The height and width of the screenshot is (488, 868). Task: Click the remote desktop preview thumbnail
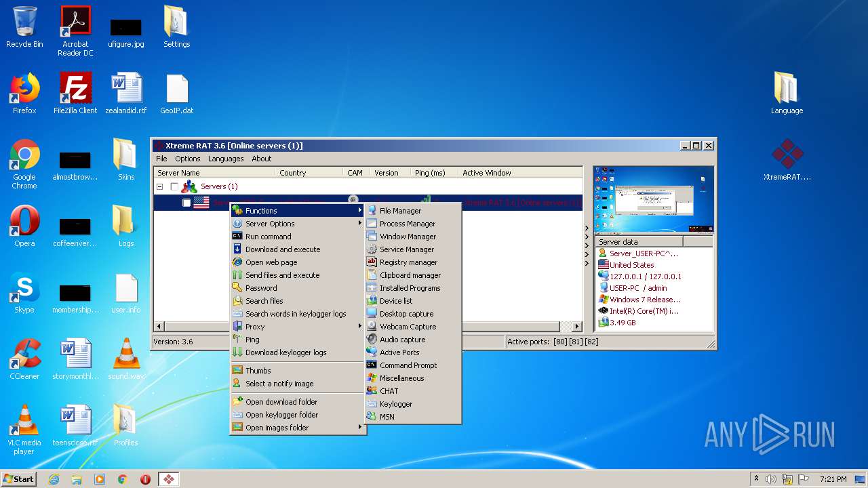pos(654,200)
